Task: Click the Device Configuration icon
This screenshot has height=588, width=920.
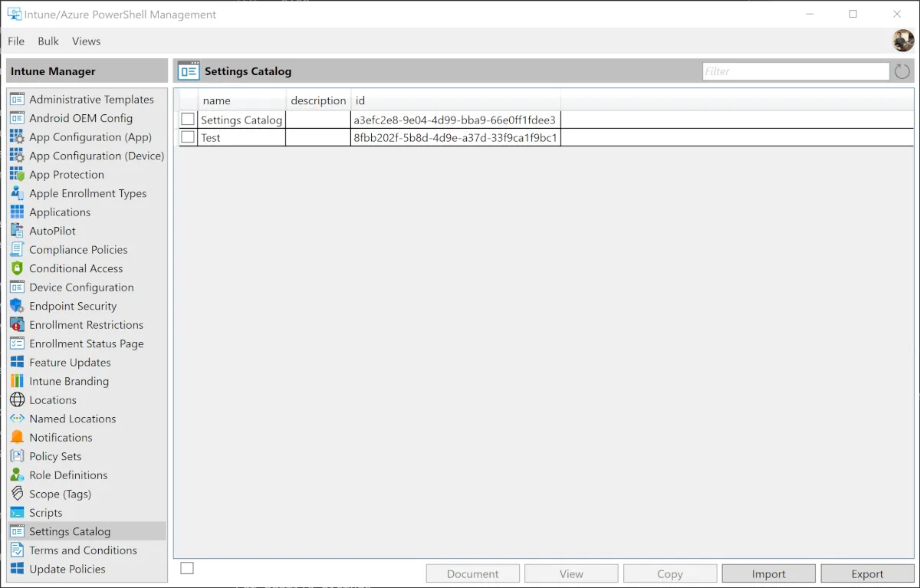Action: pos(17,287)
